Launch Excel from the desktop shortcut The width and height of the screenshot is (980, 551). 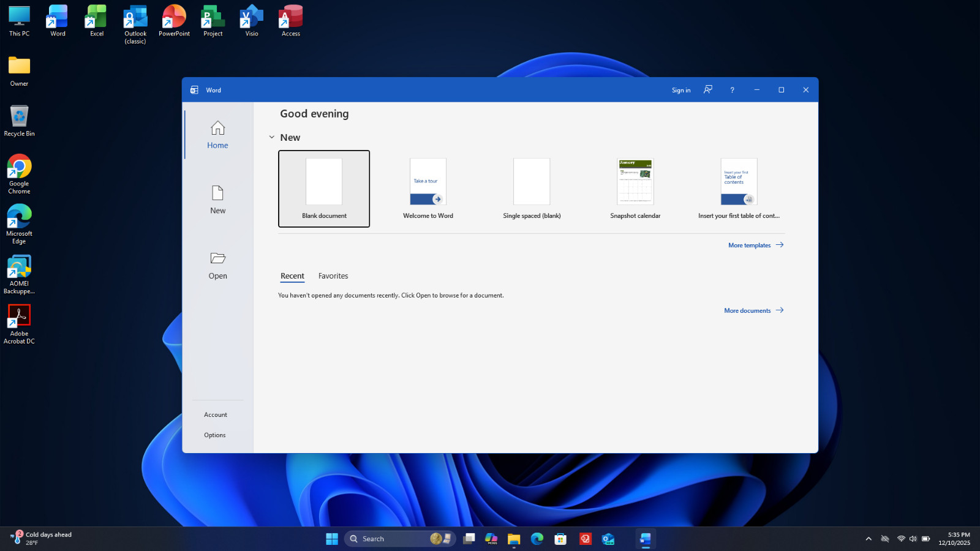(x=97, y=21)
